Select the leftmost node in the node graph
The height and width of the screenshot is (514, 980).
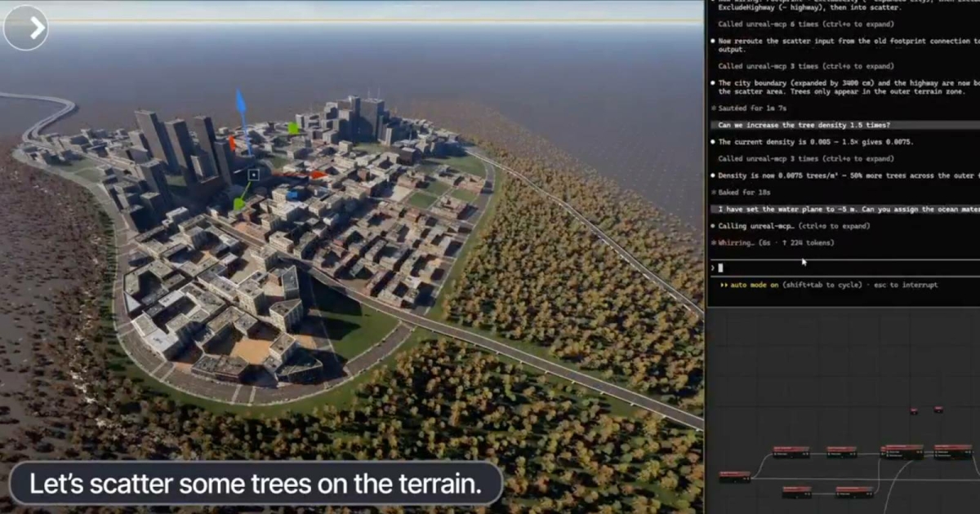(x=734, y=476)
